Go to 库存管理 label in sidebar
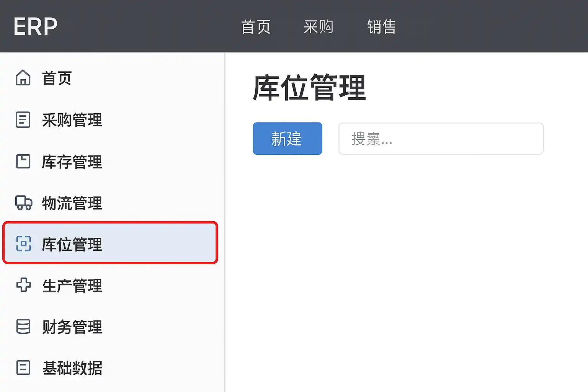The width and height of the screenshot is (588, 392). (72, 162)
